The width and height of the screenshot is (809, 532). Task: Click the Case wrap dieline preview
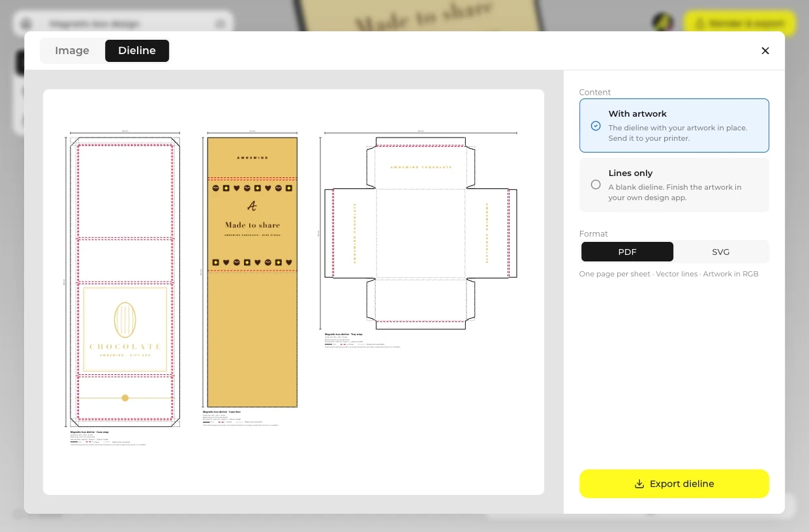point(125,282)
